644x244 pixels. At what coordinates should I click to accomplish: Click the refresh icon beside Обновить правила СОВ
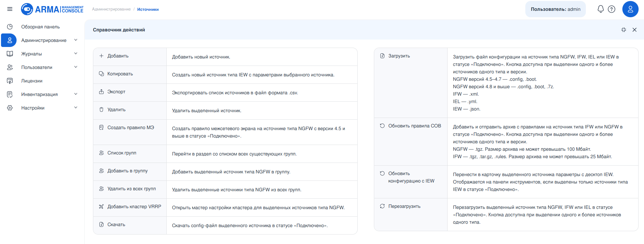point(382,126)
